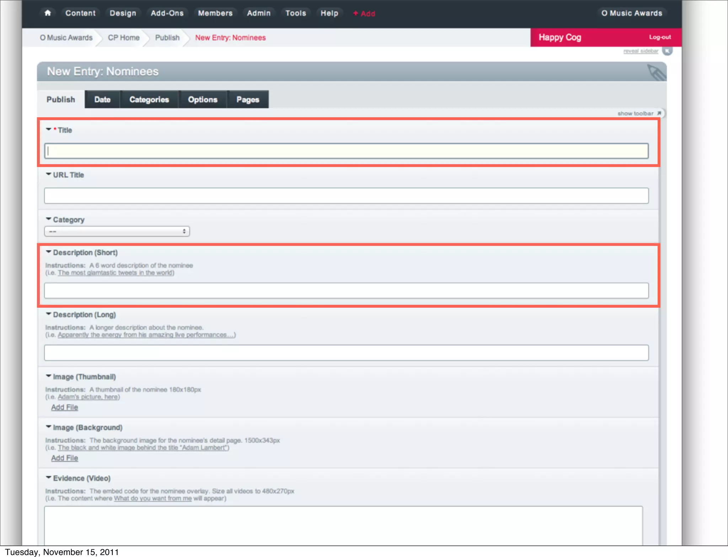
Task: Open the Category dropdown
Action: [117, 231]
